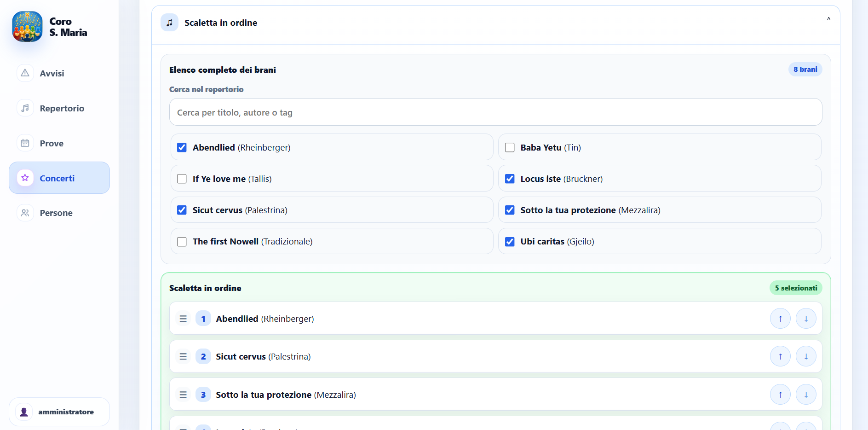Move Sotto la tua protezione down
The height and width of the screenshot is (430, 868).
click(x=806, y=395)
